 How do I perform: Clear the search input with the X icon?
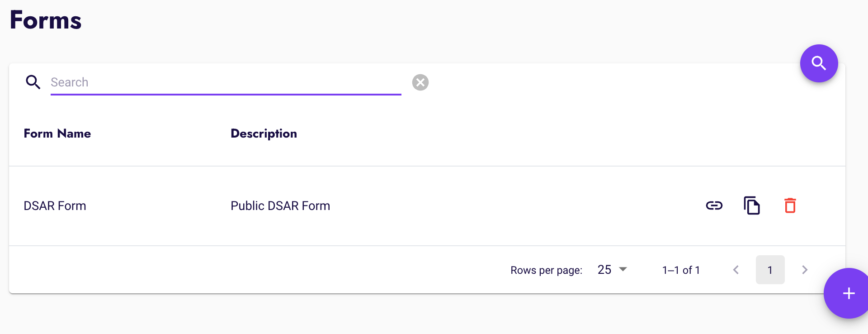click(420, 82)
